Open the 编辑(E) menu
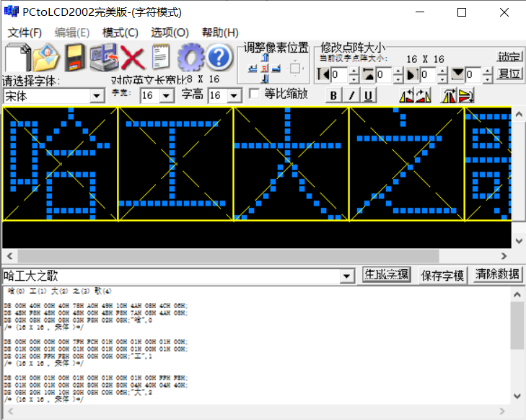526x420 pixels. [x=72, y=33]
